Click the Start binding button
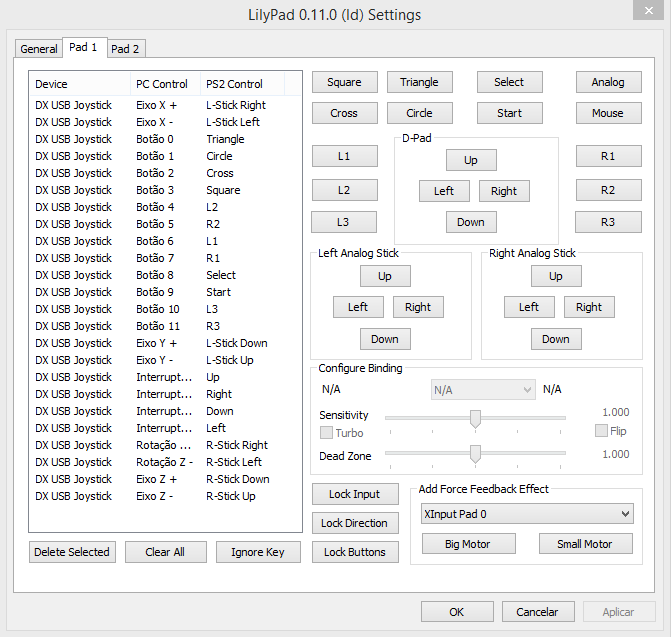Screen dimensions: 671x637 tap(509, 113)
